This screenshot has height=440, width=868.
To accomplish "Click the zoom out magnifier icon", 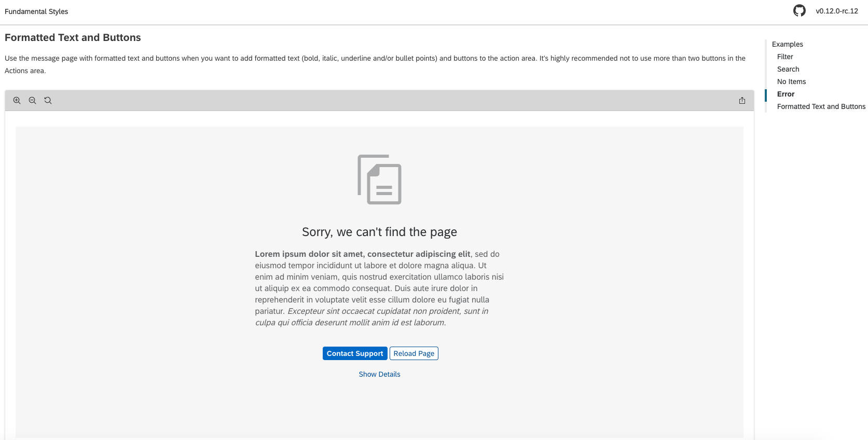I will tap(33, 101).
